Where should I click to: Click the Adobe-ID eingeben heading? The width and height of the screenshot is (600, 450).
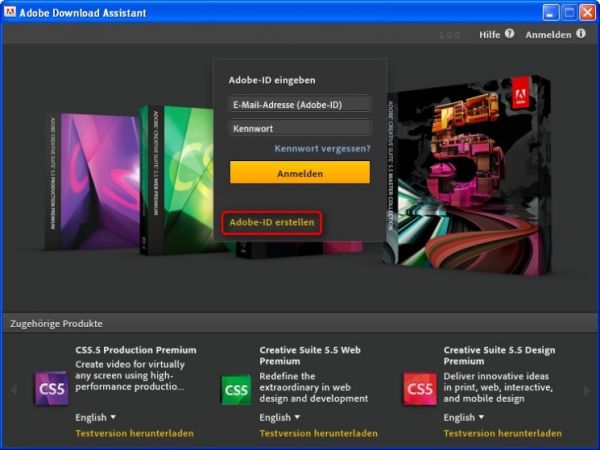pyautogui.click(x=272, y=80)
